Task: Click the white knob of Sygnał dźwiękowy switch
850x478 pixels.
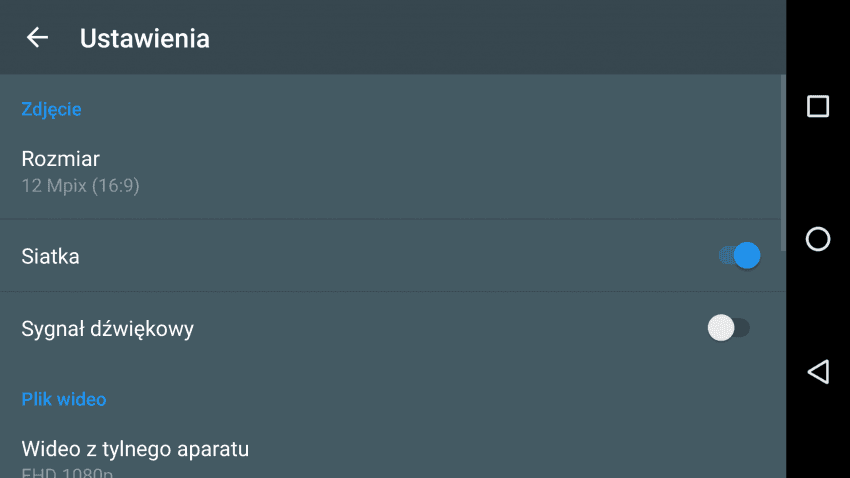Action: tap(720, 328)
